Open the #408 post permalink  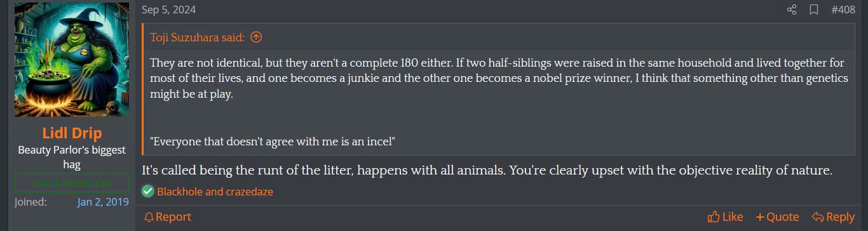tap(843, 10)
